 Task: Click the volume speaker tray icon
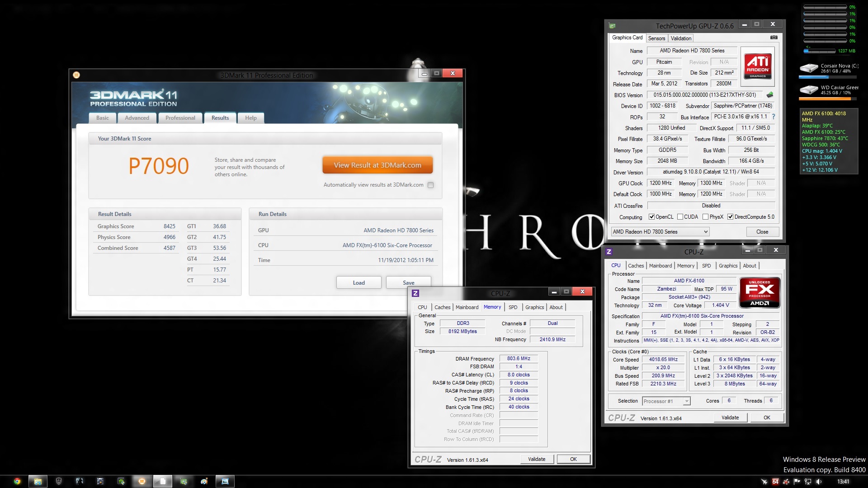[x=819, y=482]
